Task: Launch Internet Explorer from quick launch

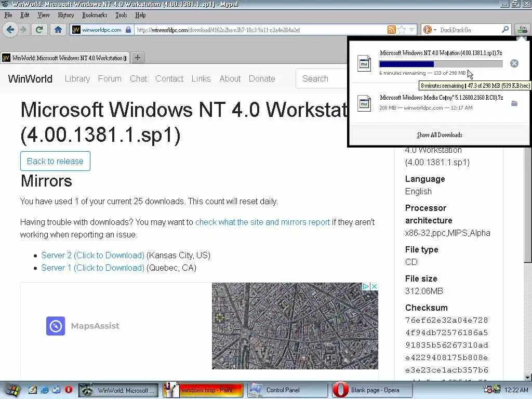Action: pos(45,390)
